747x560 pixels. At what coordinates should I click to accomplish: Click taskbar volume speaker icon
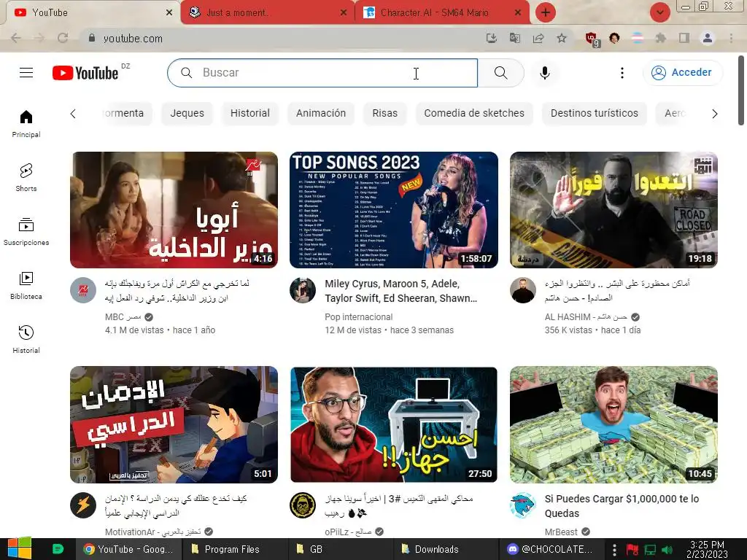[x=667, y=550]
